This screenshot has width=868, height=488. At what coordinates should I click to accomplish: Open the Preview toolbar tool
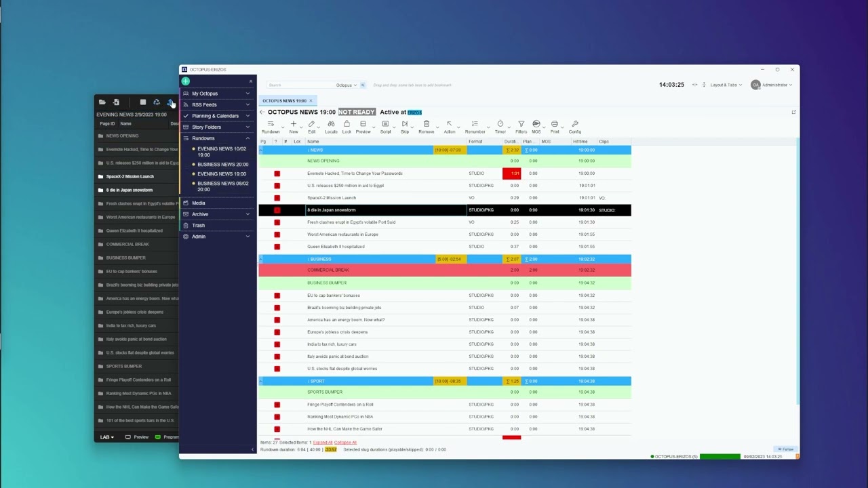pos(363,127)
